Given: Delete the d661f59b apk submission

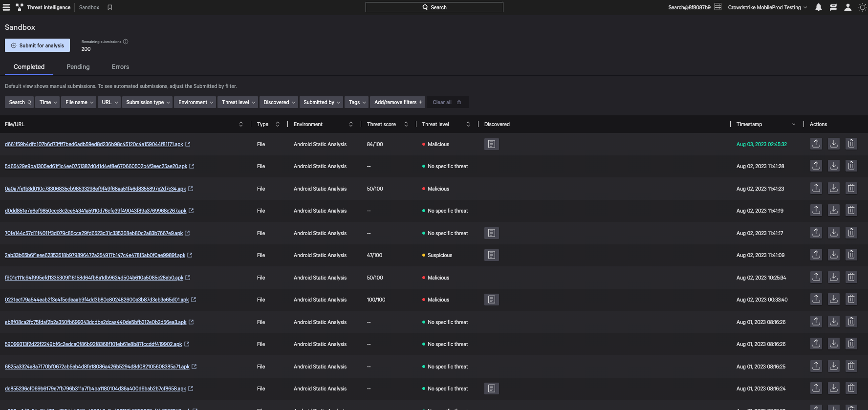Looking at the screenshot, I should pos(851,144).
